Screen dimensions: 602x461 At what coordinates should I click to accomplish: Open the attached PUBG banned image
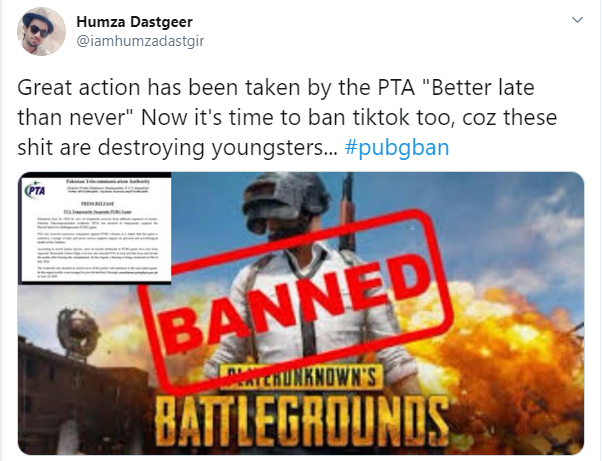point(301,313)
